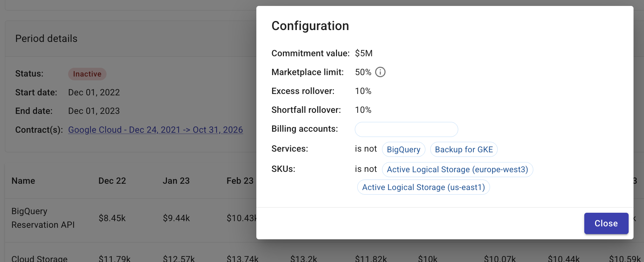Click the $10k cell in Cloud Storage row
The width and height of the screenshot is (644, 262).
pyautogui.click(x=428, y=259)
